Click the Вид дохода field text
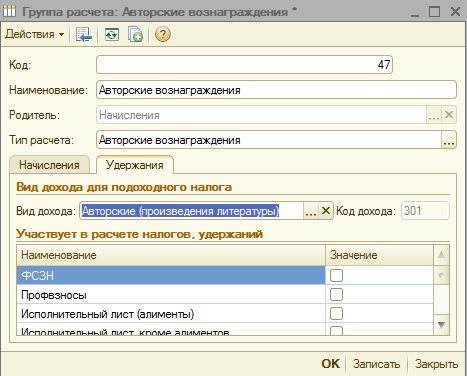Image resolution: width=467 pixels, height=376 pixels. coord(180,211)
